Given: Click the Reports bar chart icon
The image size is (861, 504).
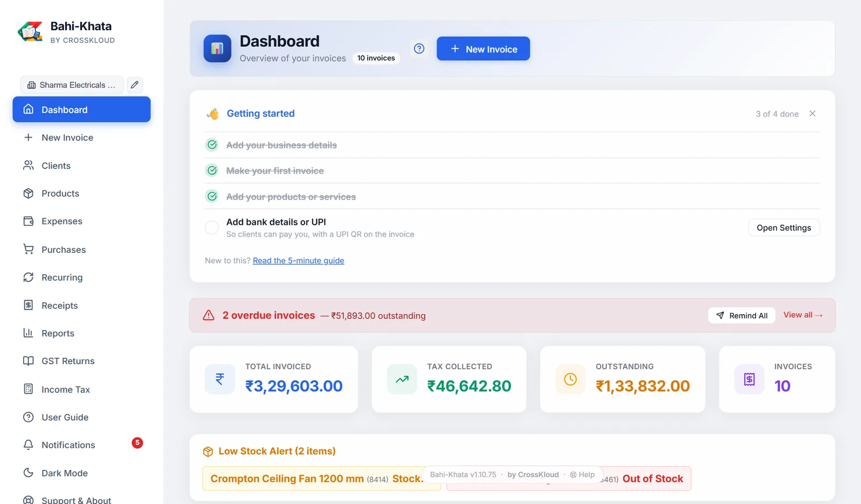Looking at the screenshot, I should (29, 333).
